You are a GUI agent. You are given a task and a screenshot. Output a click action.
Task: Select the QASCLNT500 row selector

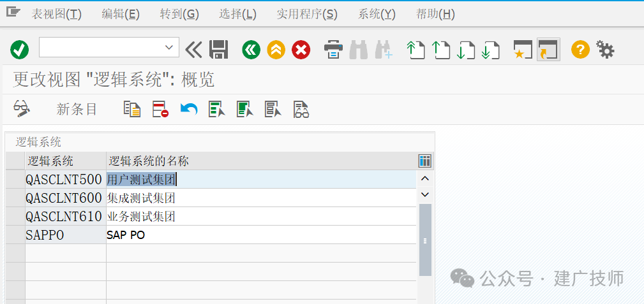(x=15, y=179)
